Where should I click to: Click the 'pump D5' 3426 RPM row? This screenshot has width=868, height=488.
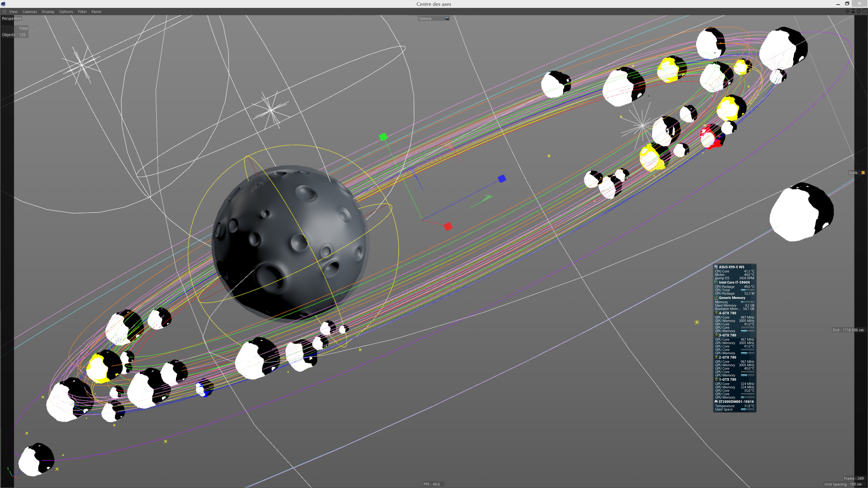coord(735,278)
